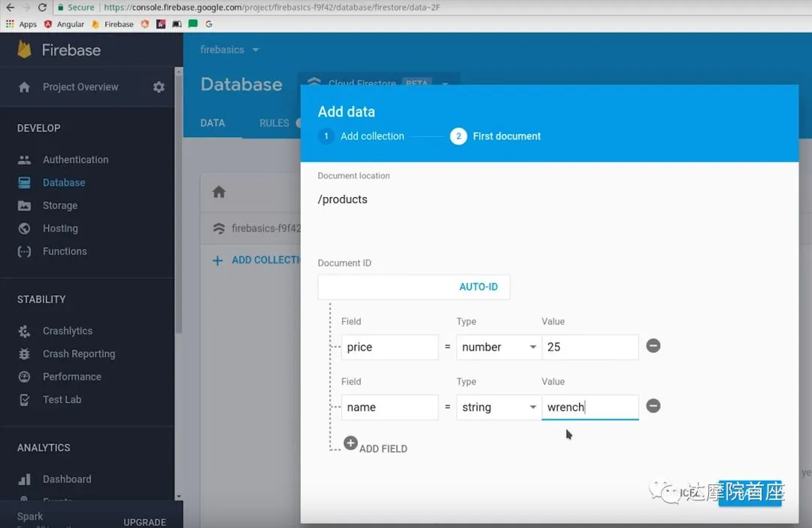Remove the price field row
812x528 pixels.
[653, 346]
